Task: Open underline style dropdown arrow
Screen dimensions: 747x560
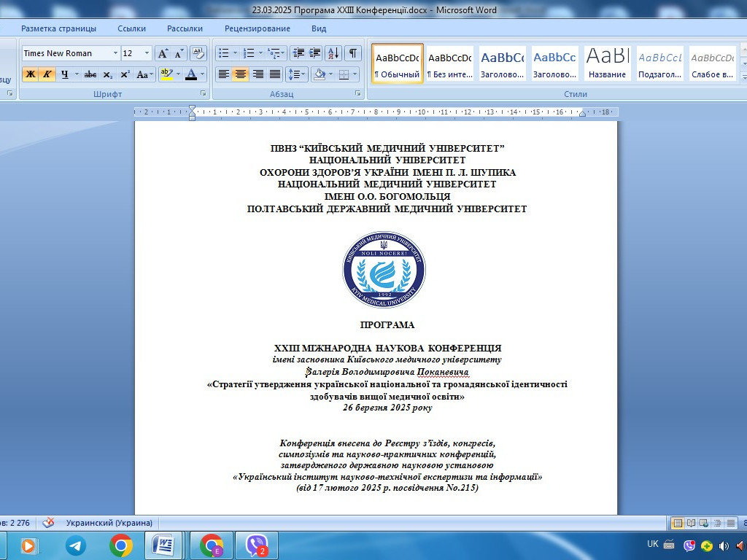Action: tap(77, 74)
